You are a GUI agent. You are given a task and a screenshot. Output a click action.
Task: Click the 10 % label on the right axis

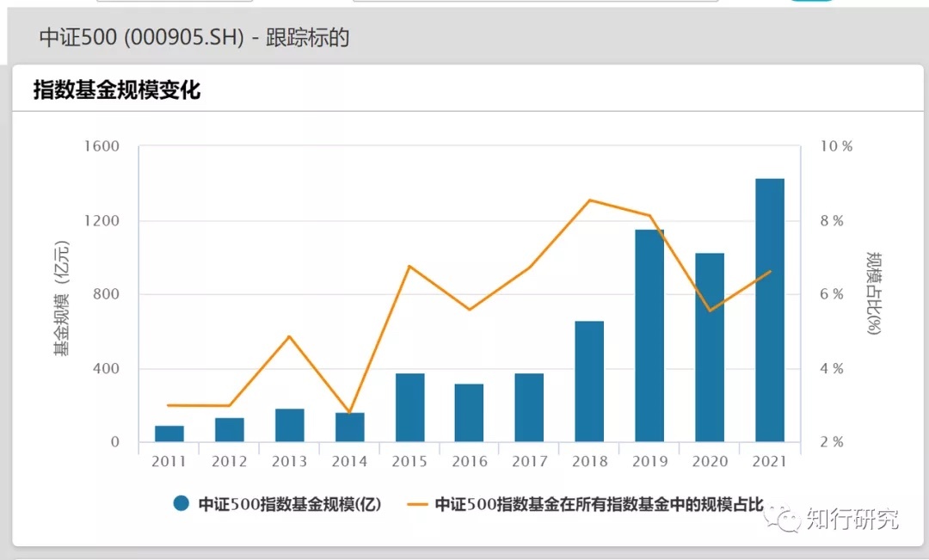click(x=836, y=147)
